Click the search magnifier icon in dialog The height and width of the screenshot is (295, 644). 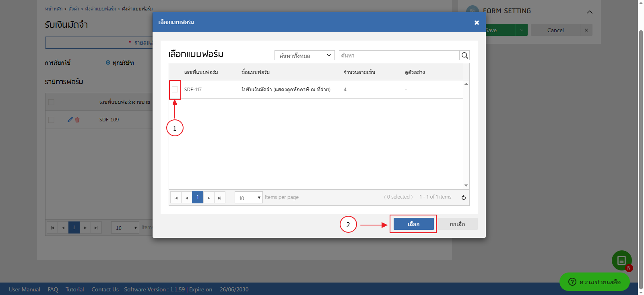pyautogui.click(x=464, y=55)
